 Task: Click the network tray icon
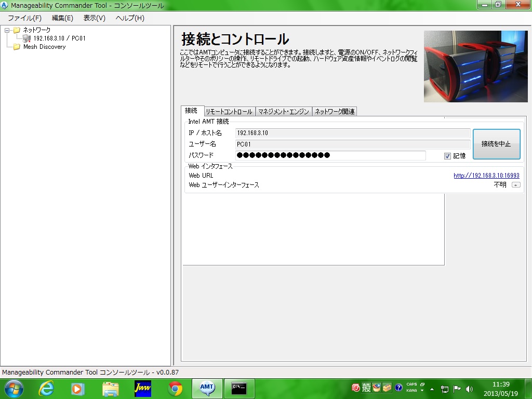[445, 389]
